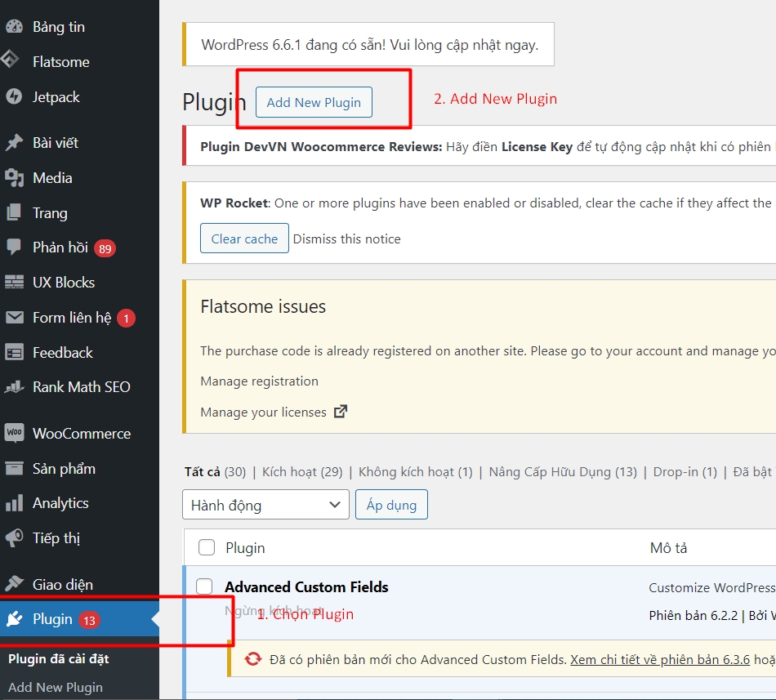Screen dimensions: 776x700
Task: Click the WooCommerce logo icon
Action: (x=14, y=433)
